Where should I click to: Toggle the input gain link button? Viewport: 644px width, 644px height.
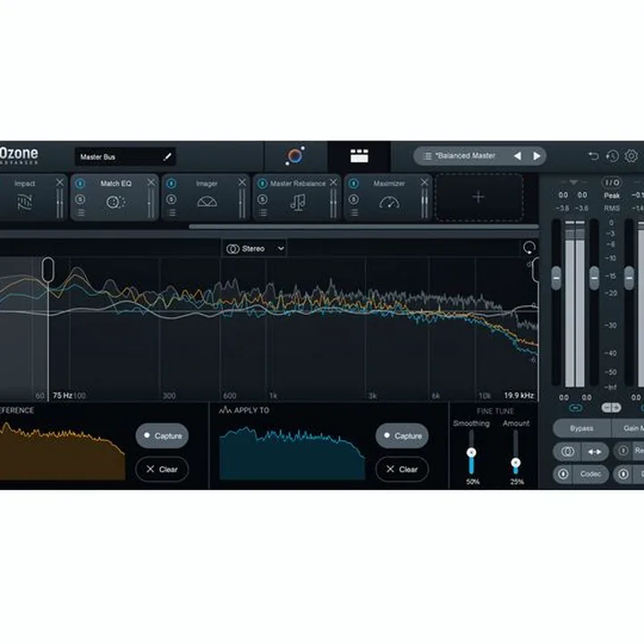tap(575, 408)
